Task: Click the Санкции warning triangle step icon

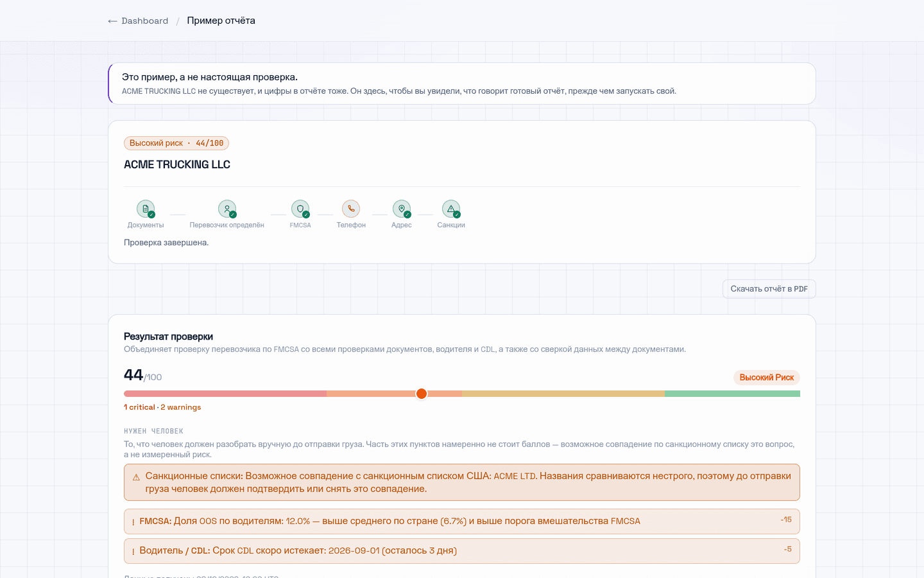Action: click(451, 209)
